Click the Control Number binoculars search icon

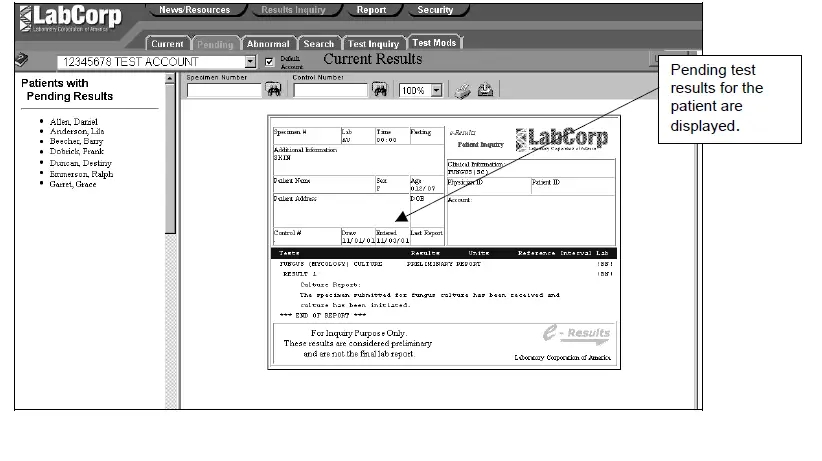[x=380, y=90]
